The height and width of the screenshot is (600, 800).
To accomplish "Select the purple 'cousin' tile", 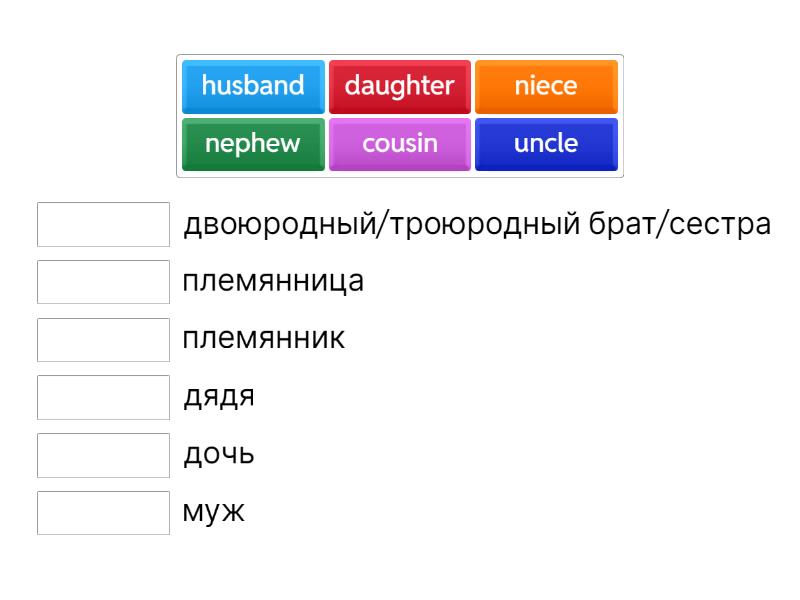I will 399,144.
